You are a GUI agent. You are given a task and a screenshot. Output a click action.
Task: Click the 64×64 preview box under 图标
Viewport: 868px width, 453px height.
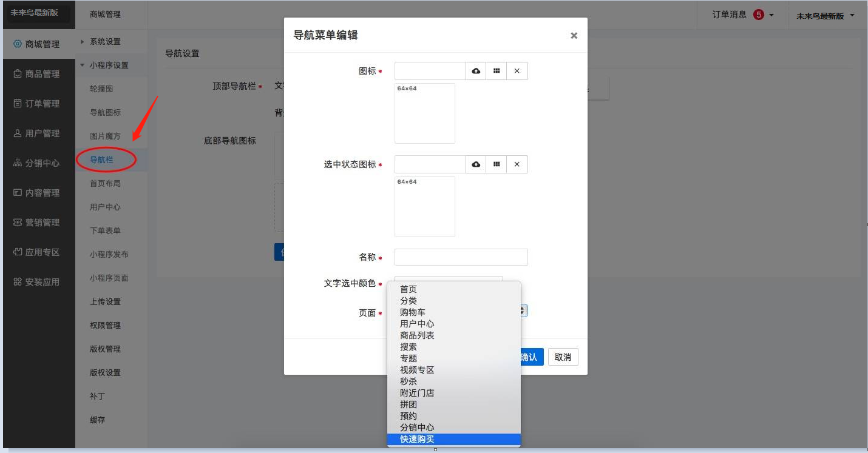pos(425,113)
